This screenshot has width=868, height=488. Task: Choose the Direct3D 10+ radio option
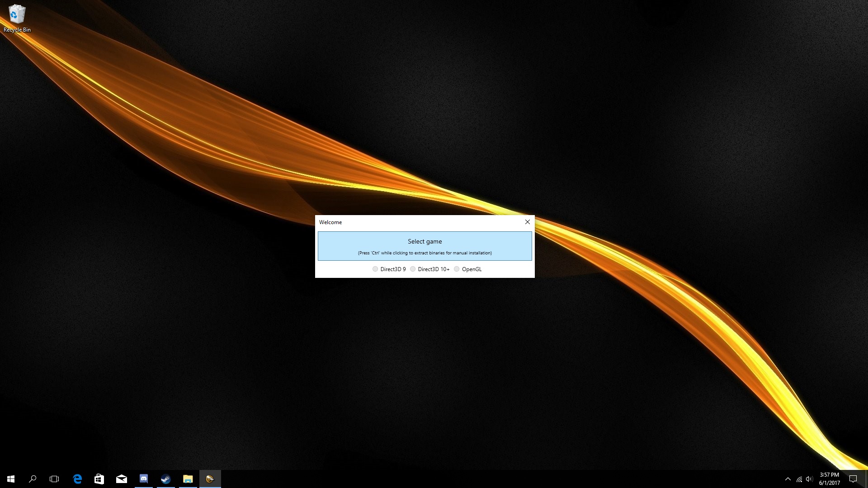point(413,269)
